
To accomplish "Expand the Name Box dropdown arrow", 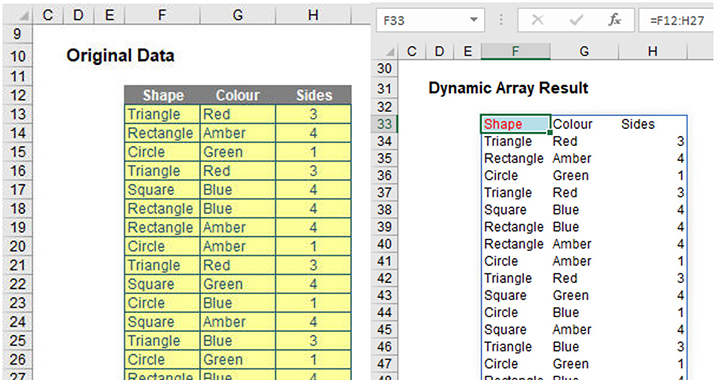I will [x=473, y=20].
